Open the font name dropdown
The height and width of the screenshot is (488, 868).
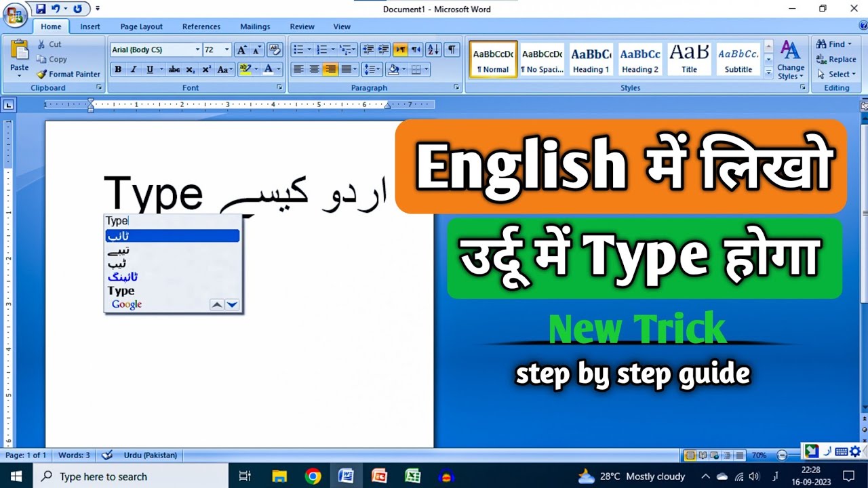tap(197, 49)
